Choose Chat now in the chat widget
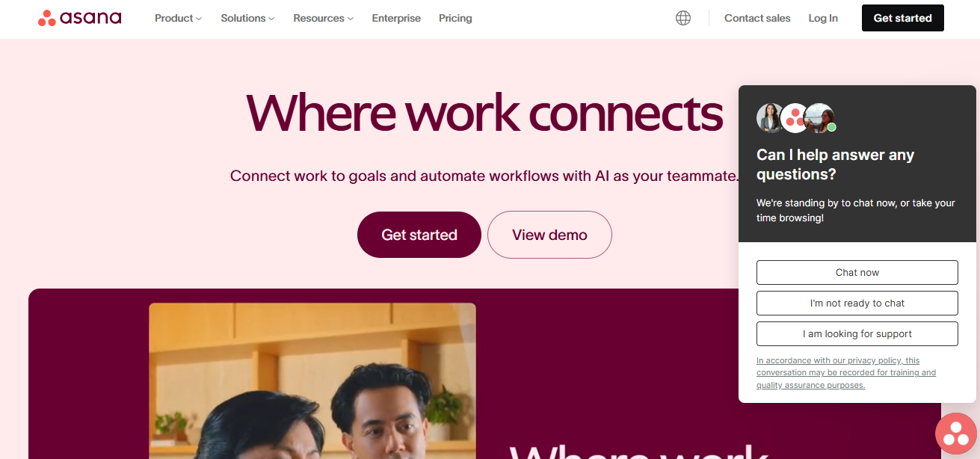 pyautogui.click(x=857, y=272)
